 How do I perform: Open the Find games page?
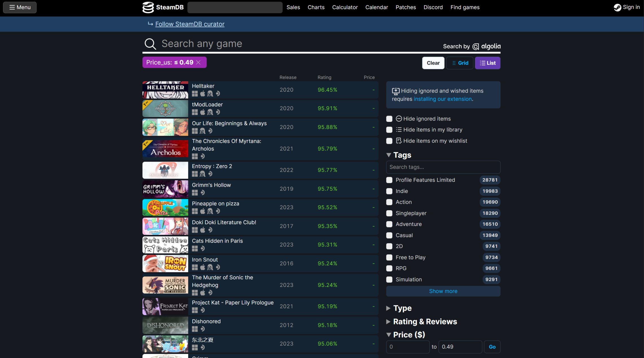pos(465,7)
